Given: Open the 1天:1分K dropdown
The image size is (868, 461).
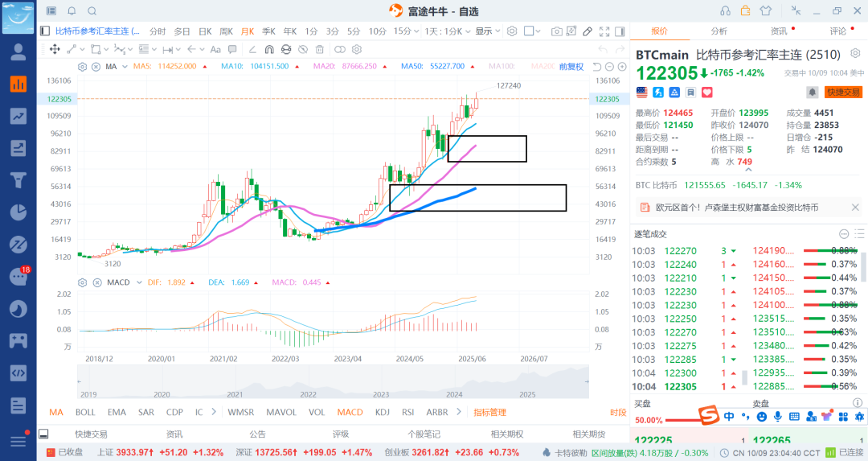Looking at the screenshot, I should [448, 31].
